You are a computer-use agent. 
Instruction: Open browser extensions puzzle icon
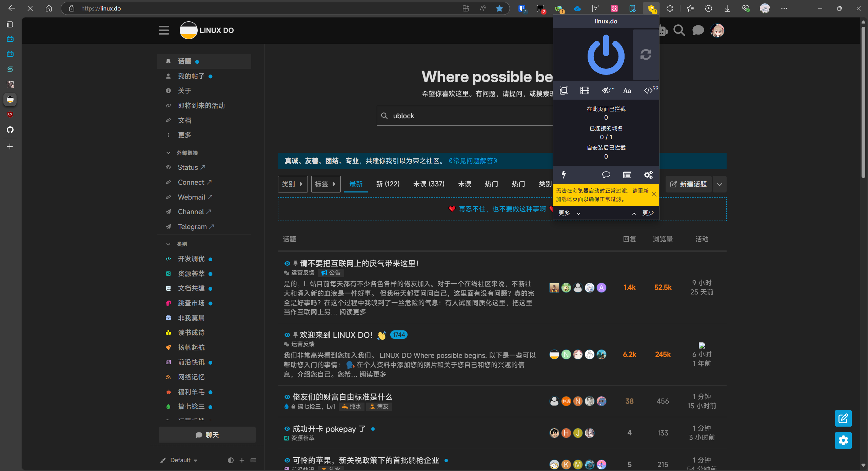[x=670, y=8]
